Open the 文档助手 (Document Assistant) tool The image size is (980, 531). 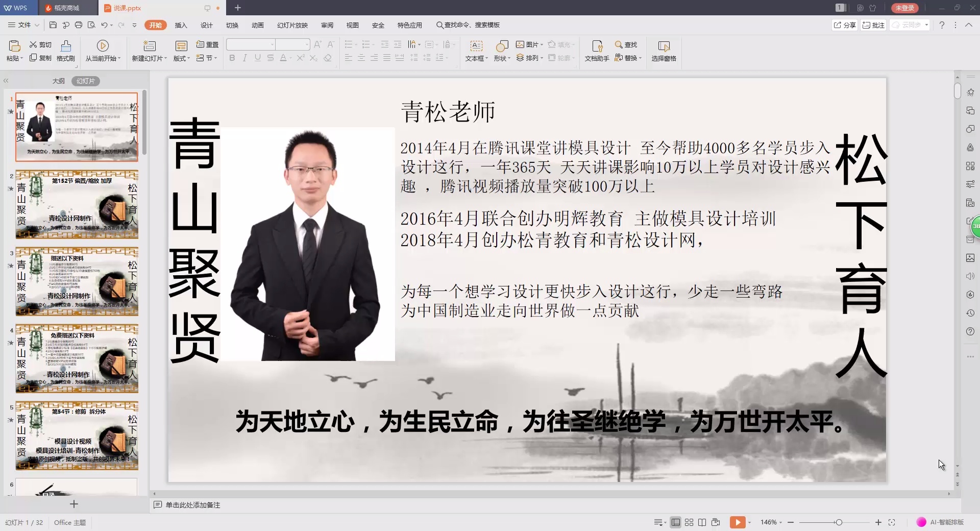(x=596, y=51)
